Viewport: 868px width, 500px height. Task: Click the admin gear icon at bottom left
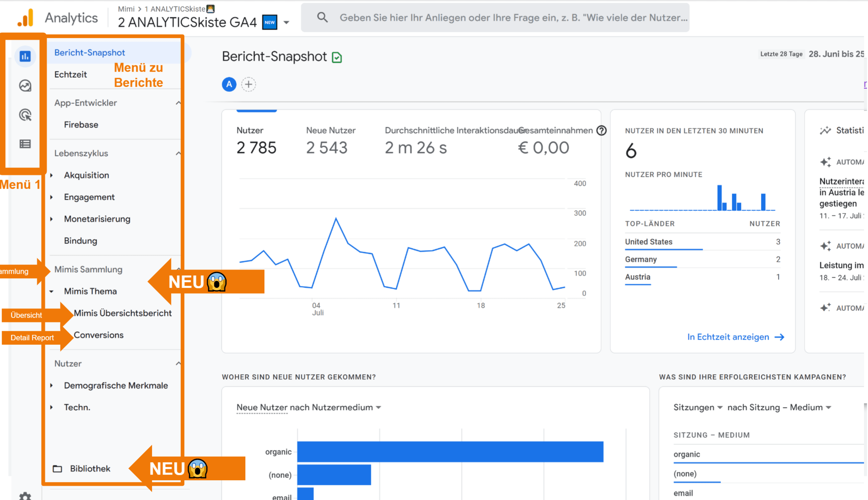(x=25, y=496)
